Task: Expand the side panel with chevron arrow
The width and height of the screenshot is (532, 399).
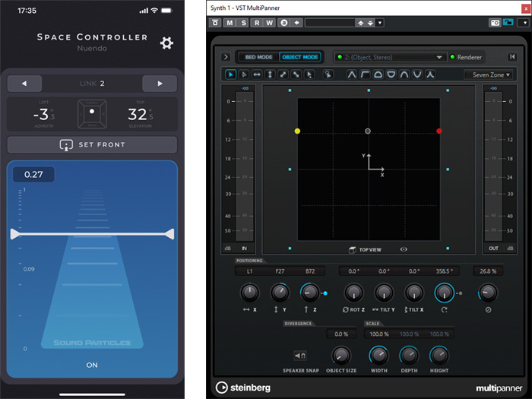Action: tap(226, 57)
